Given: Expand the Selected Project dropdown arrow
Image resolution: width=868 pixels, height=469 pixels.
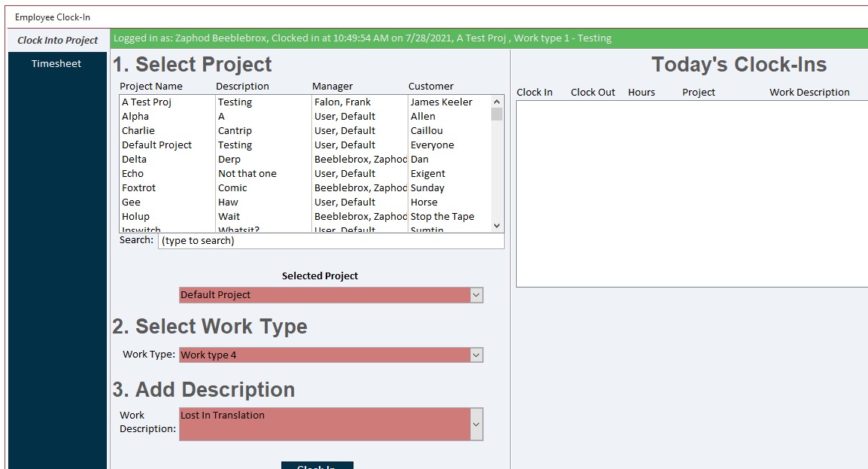Looking at the screenshot, I should (x=475, y=295).
